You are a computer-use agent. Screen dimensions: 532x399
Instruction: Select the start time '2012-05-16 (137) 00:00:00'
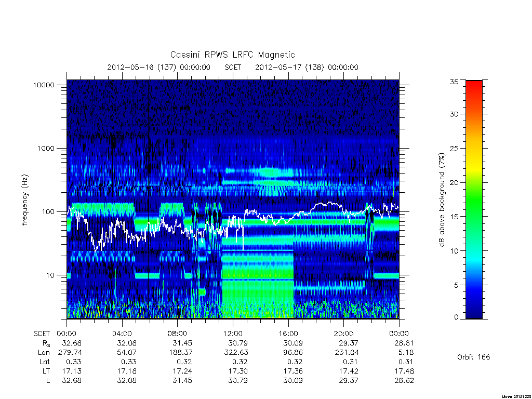[x=159, y=67]
